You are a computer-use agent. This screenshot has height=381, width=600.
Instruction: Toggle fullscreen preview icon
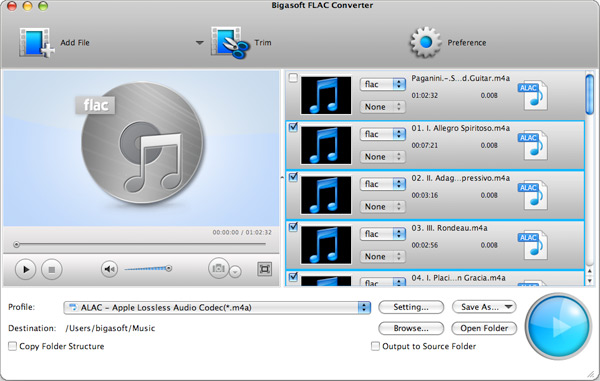264,269
